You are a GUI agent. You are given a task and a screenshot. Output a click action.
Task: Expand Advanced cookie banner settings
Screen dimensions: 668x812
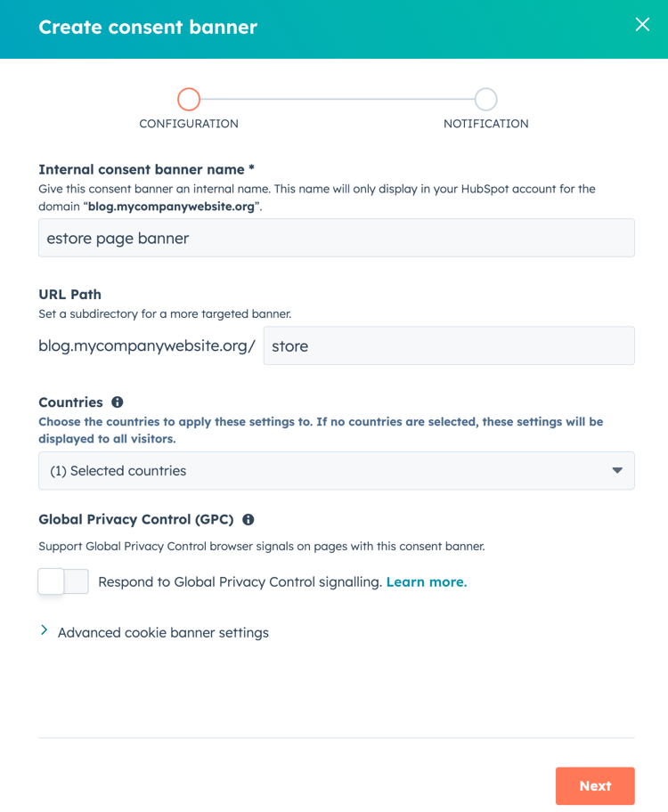tap(162, 632)
